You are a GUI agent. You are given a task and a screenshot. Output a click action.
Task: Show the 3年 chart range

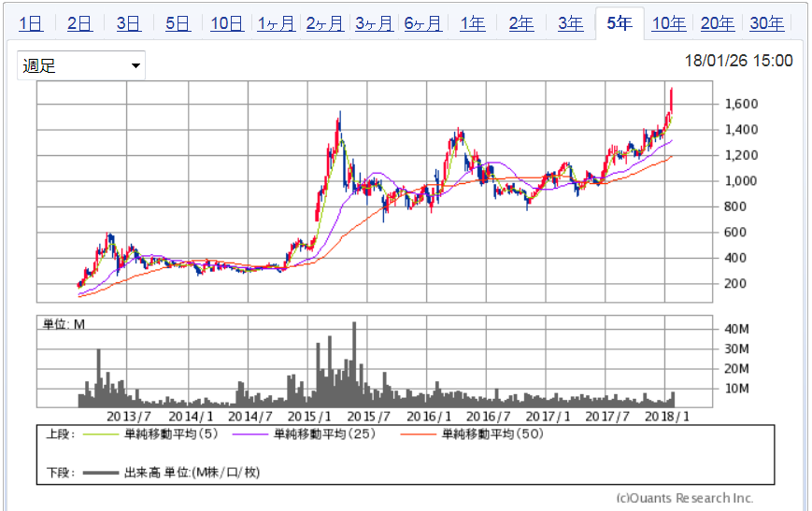[570, 23]
